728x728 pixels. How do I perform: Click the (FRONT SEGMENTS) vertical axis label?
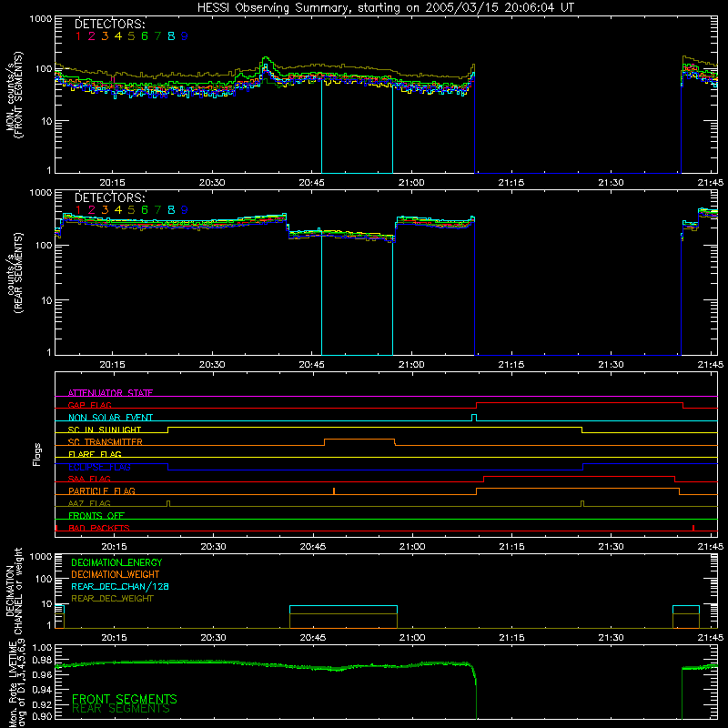[x=19, y=95]
